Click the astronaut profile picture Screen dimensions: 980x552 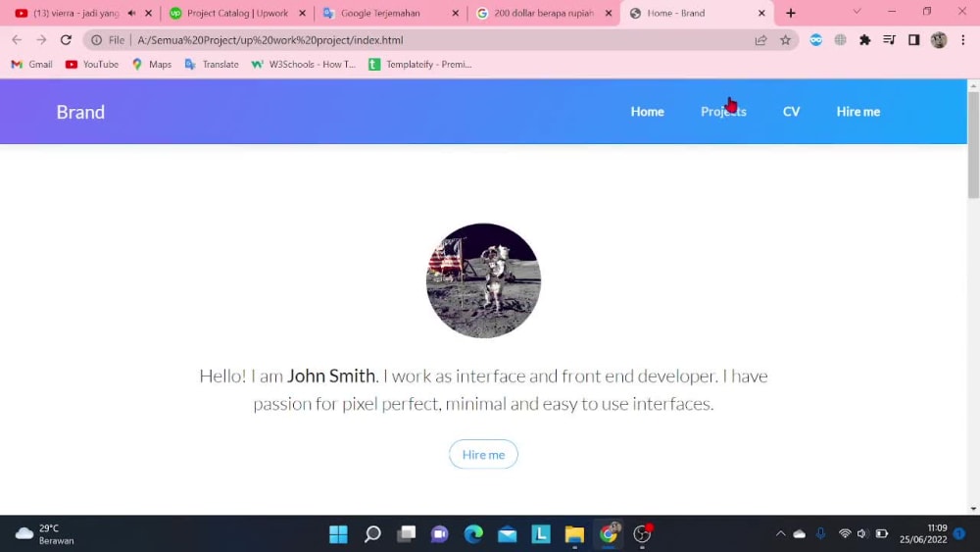pos(483,280)
